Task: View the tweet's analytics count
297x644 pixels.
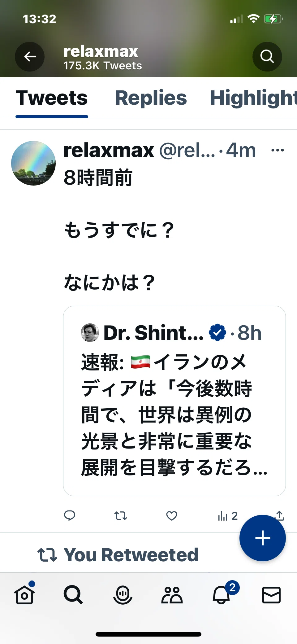Action: click(228, 516)
